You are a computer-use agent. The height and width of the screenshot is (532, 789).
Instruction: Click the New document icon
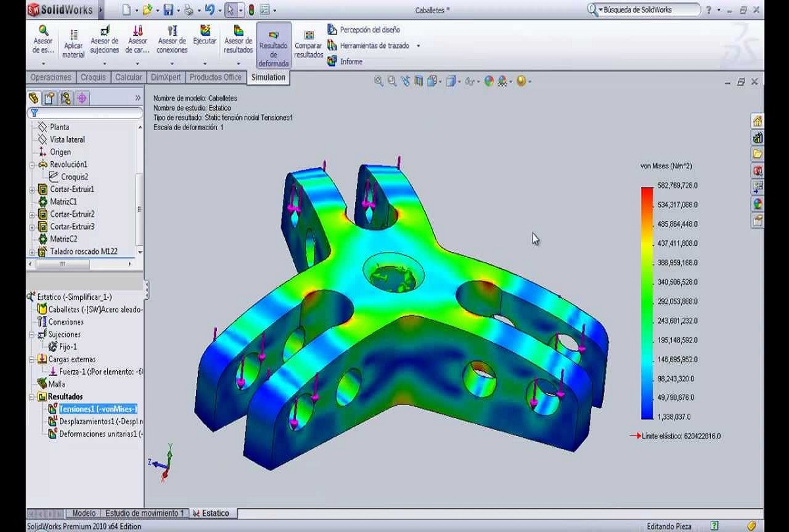tap(126, 10)
